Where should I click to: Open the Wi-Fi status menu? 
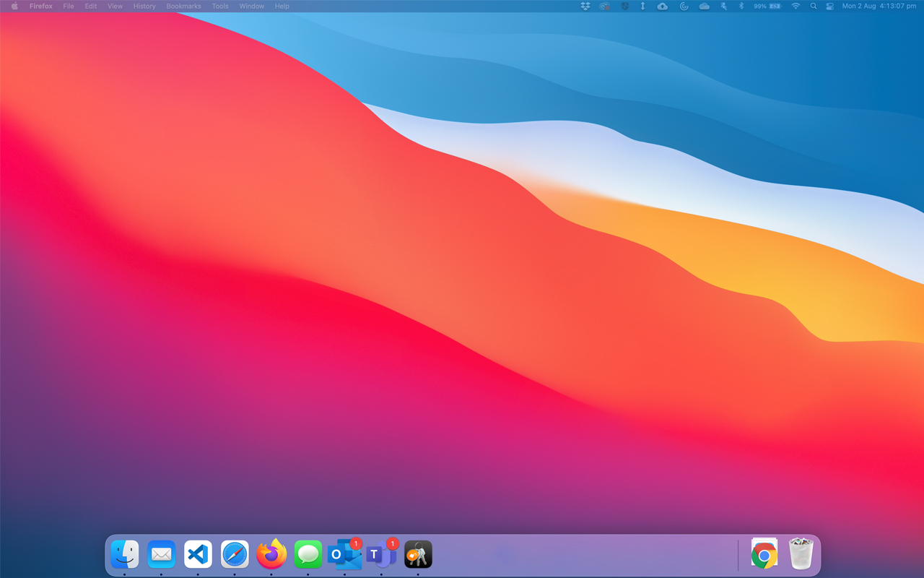(796, 6)
